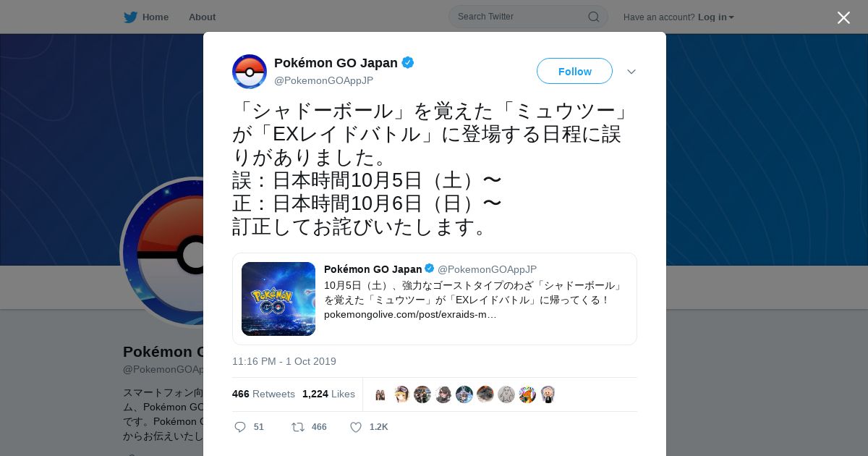The height and width of the screenshot is (456, 868).
Task: Click the reply speech bubble icon
Action: click(240, 427)
